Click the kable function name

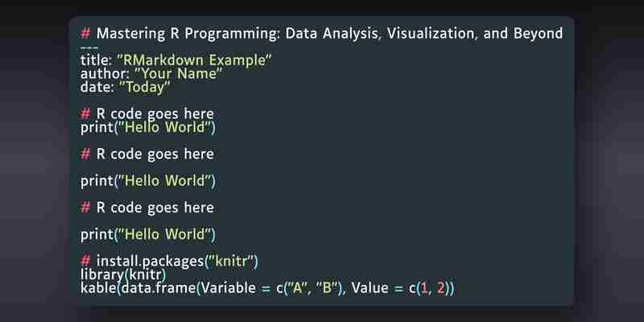click(98, 288)
